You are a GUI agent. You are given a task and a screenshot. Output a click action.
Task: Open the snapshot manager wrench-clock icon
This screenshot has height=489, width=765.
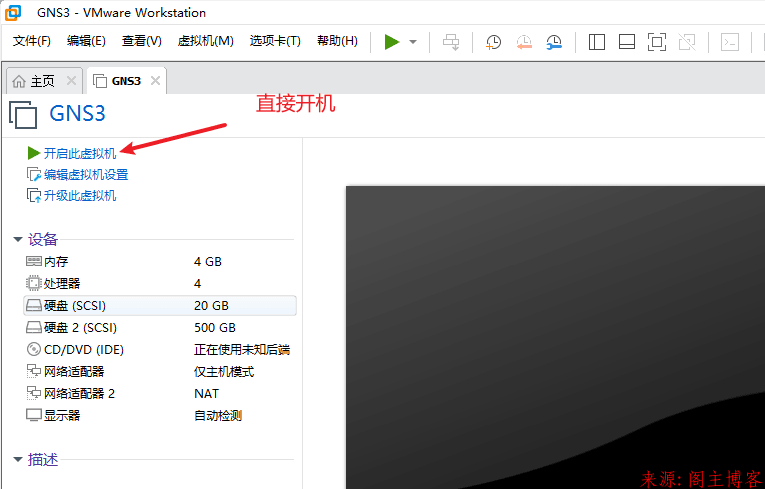554,42
